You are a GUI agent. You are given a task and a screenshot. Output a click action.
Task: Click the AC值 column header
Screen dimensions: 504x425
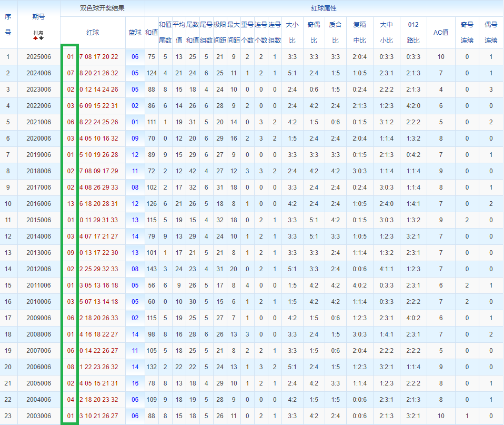[441, 33]
